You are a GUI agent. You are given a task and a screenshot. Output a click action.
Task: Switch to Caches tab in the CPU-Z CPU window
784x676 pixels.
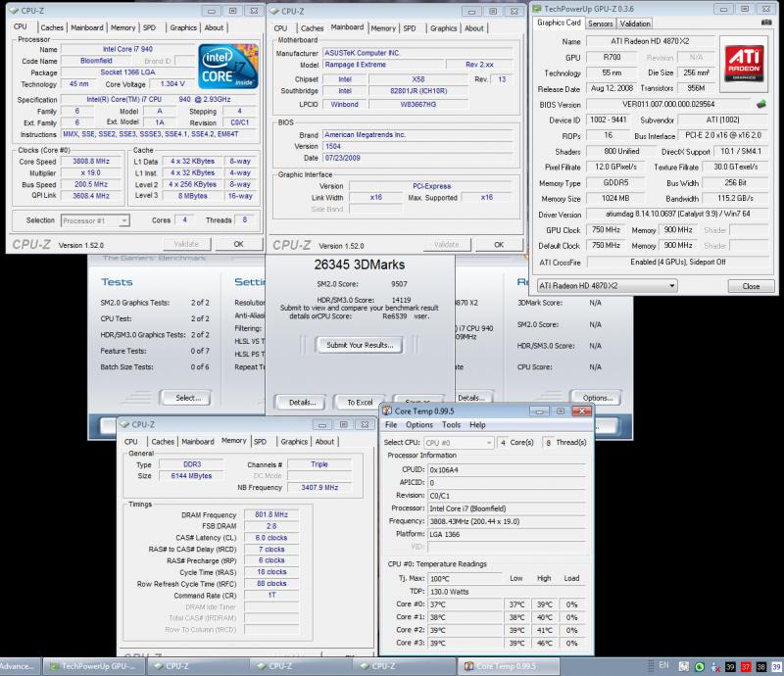(x=52, y=27)
